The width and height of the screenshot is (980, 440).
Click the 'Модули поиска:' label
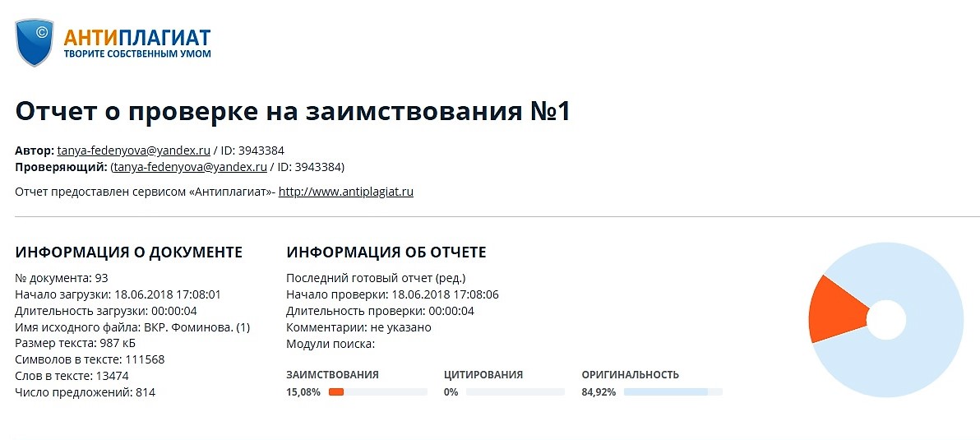[331, 344]
